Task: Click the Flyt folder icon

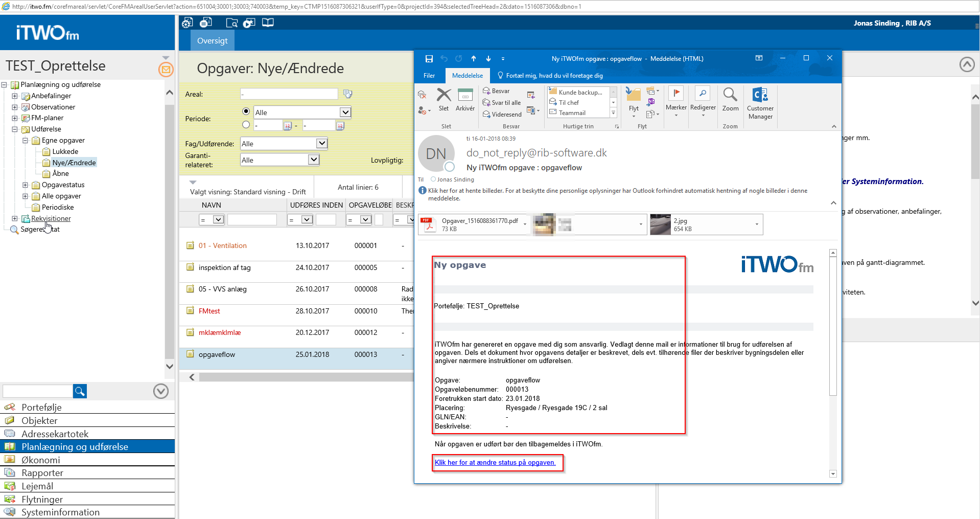Action: 633,96
